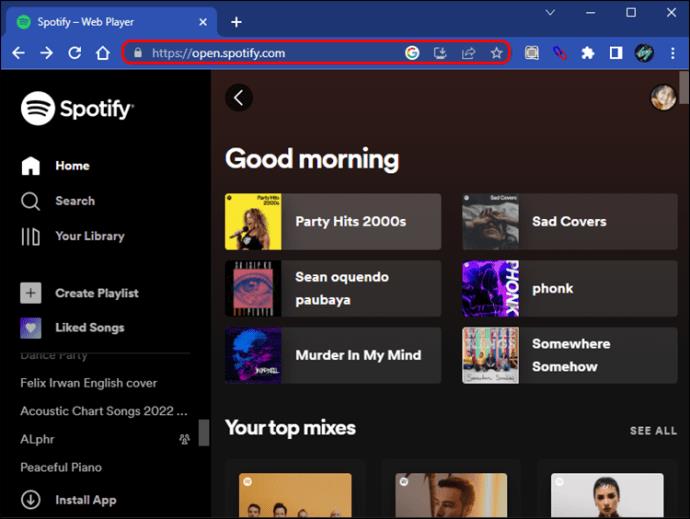
Task: Click the Your top mixes heading
Action: click(290, 428)
